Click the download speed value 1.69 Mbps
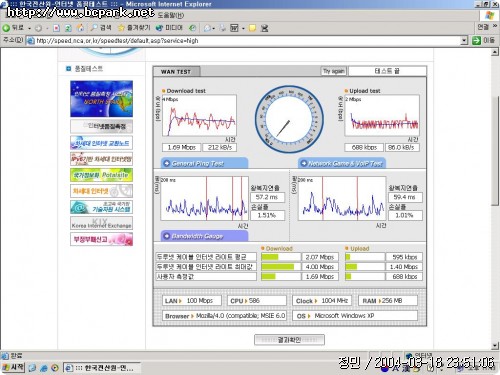This screenshot has width=500, height=375. click(181, 147)
